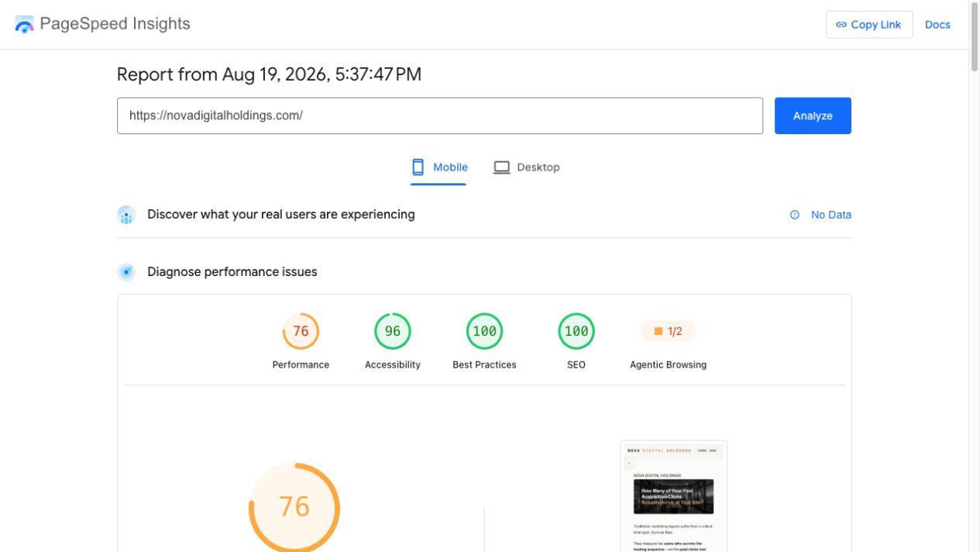Click the SEO label text
Viewport: 980px width, 552px height.
point(576,364)
